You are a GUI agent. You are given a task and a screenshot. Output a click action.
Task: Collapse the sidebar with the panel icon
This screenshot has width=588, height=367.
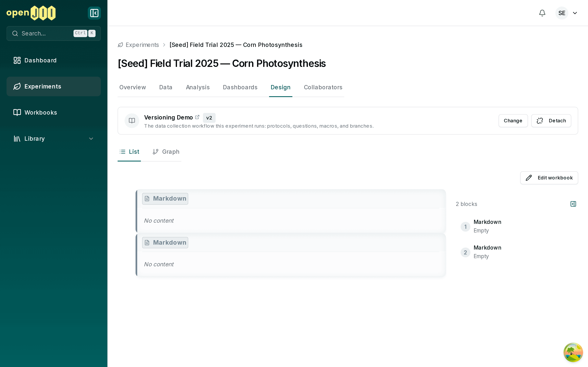coord(94,13)
